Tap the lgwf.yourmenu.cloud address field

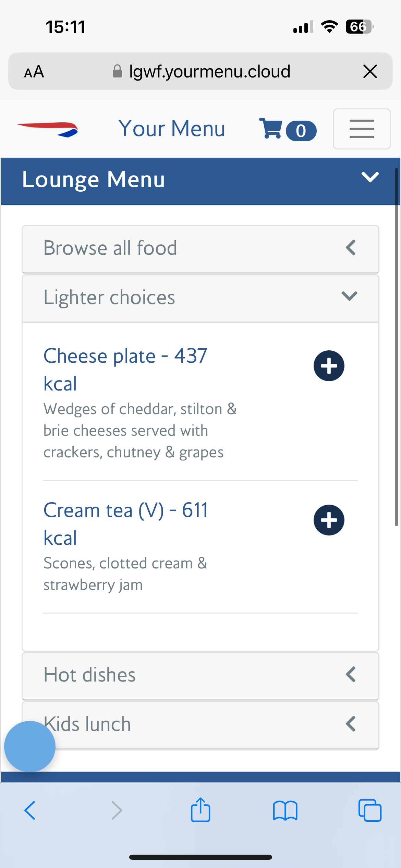[209, 72]
